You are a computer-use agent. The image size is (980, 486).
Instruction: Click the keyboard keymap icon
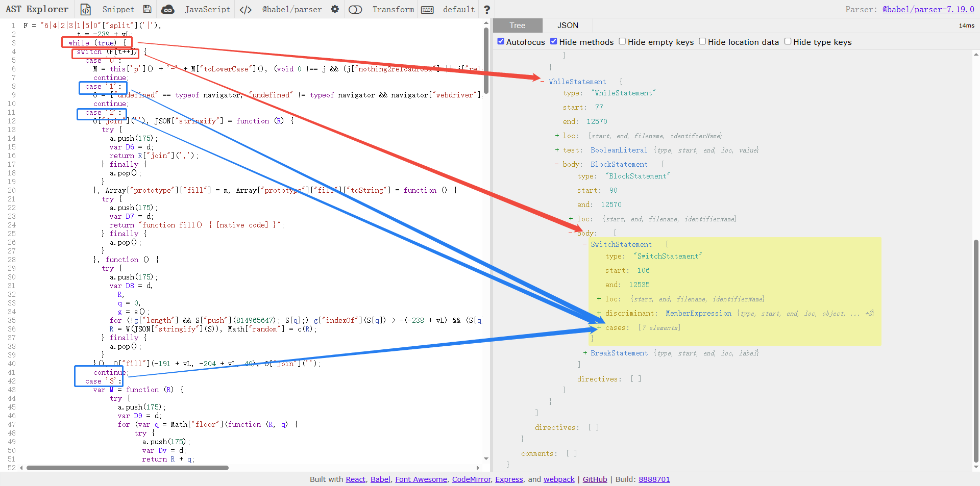point(427,10)
